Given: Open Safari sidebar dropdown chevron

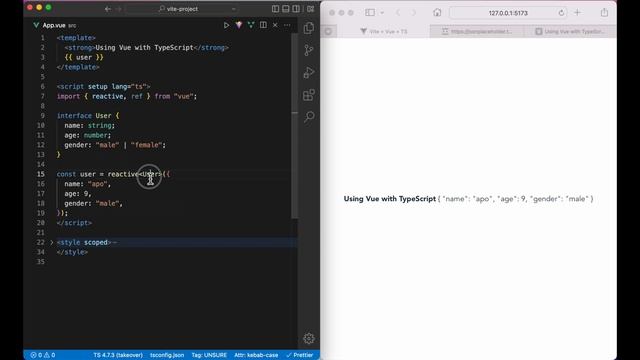Looking at the screenshot, I should (x=382, y=13).
